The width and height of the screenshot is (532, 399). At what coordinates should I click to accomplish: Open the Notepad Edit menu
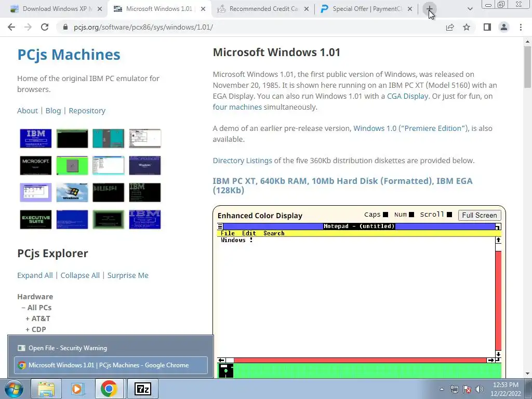pos(249,233)
